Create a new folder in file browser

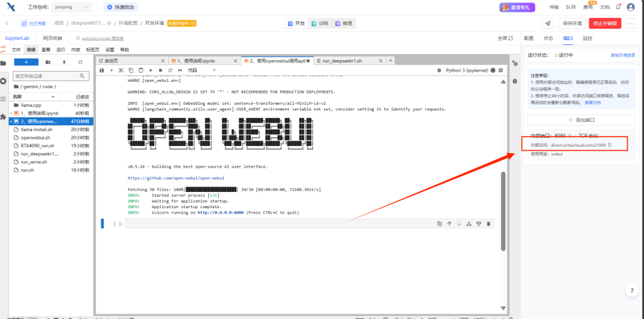click(48, 62)
